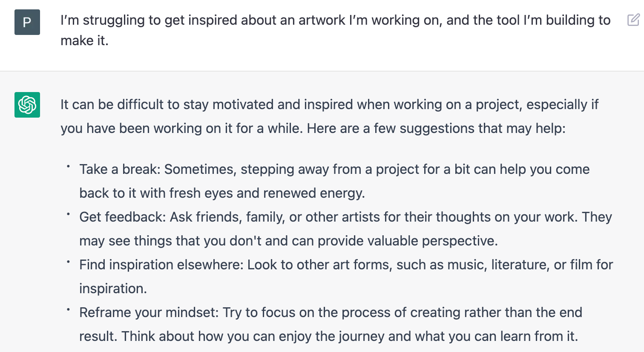Screen dimensions: 644x352
Task: Click the divider line between user and assistant messages
Action: (322, 71)
